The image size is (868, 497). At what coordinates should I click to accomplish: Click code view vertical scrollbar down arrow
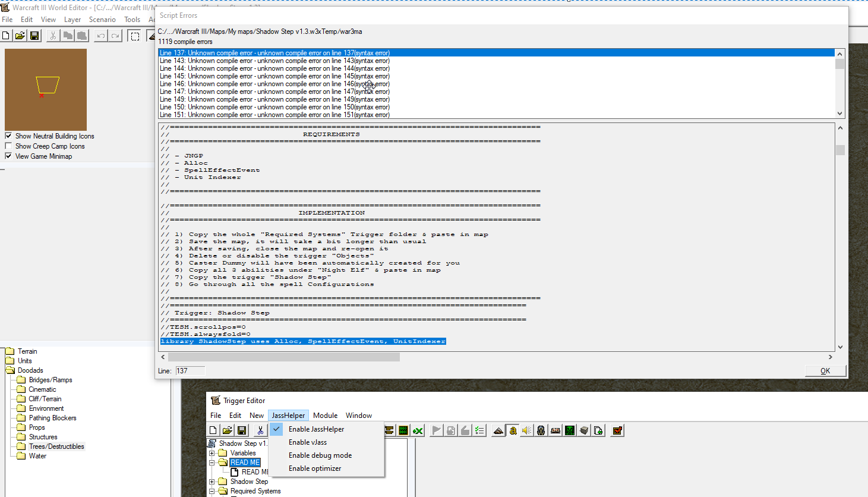pyautogui.click(x=840, y=347)
